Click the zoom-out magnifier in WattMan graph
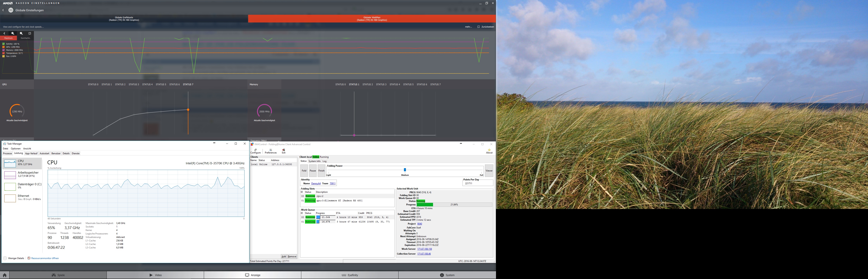 (21, 33)
